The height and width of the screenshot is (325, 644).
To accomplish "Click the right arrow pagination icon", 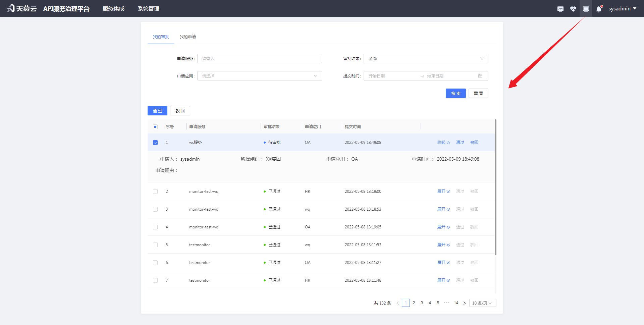I will coord(464,303).
